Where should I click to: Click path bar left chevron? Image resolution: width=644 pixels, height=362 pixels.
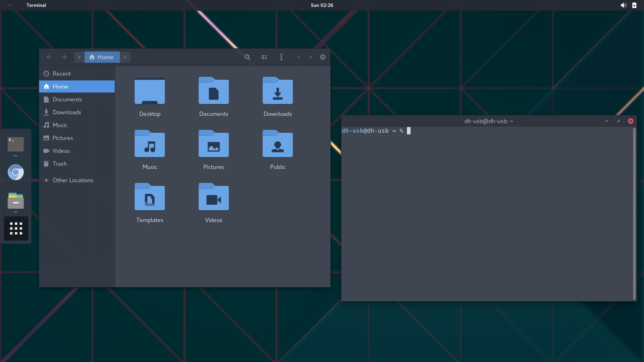tap(79, 57)
